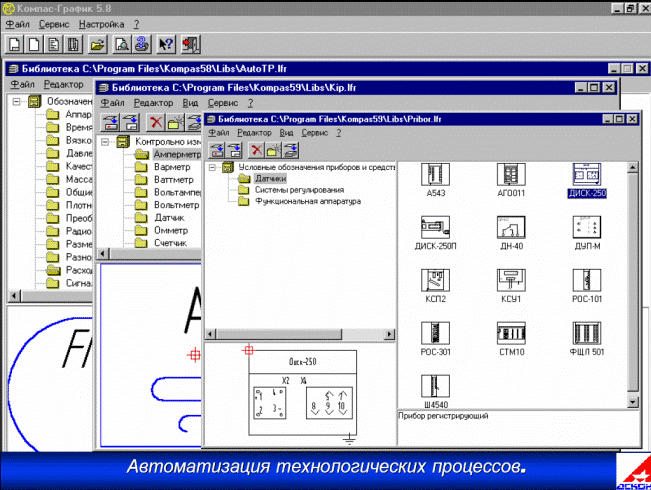Click left scroll arrow under Kip.lfr tree
Screen dimensions: 651x490
pos(103,253)
